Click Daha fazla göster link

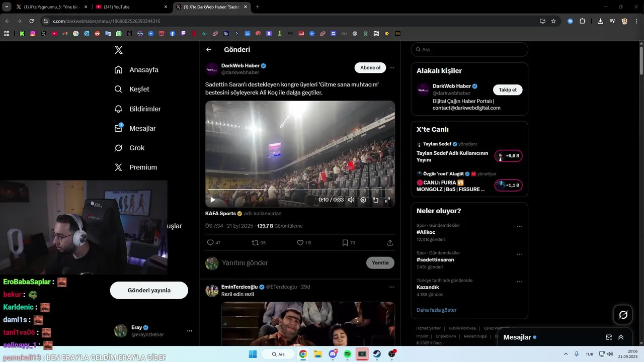click(436, 310)
